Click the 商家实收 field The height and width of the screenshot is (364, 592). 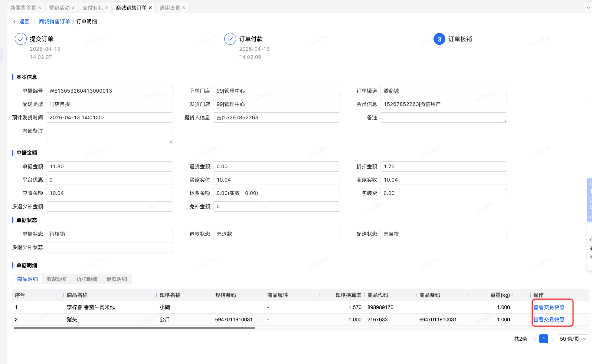tap(444, 180)
